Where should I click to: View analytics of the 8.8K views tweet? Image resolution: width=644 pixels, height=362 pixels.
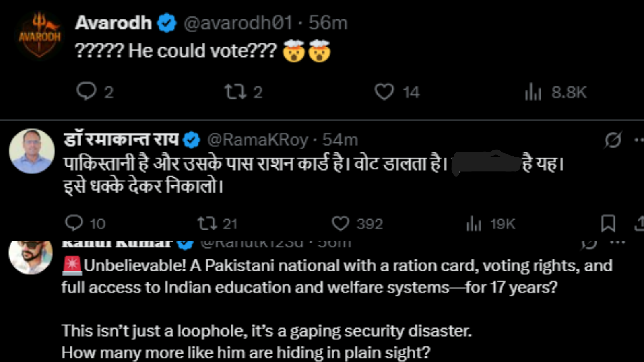pos(533,93)
